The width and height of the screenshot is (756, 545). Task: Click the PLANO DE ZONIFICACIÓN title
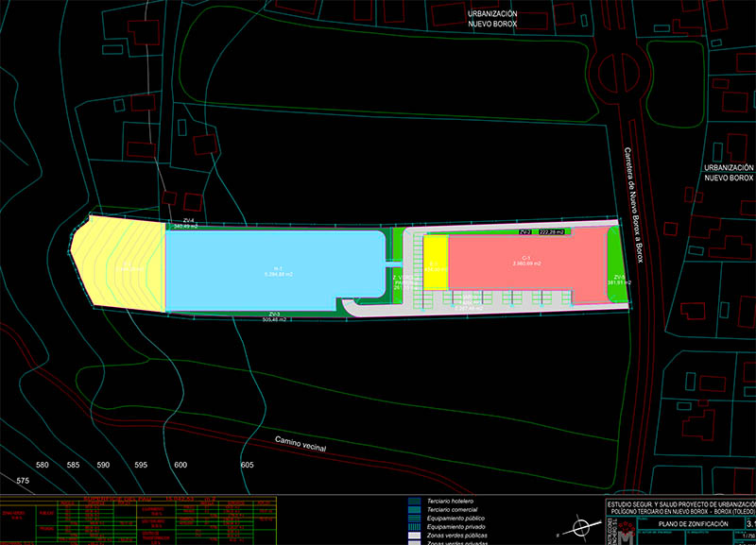pos(694,524)
